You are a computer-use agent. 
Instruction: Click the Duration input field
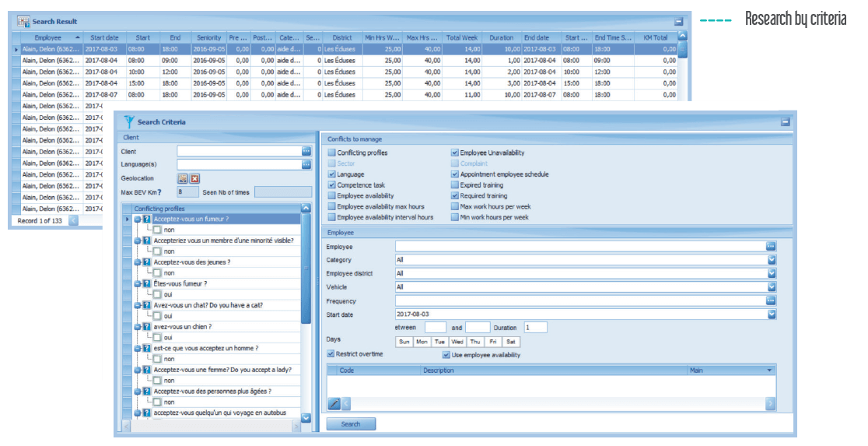coord(535,328)
